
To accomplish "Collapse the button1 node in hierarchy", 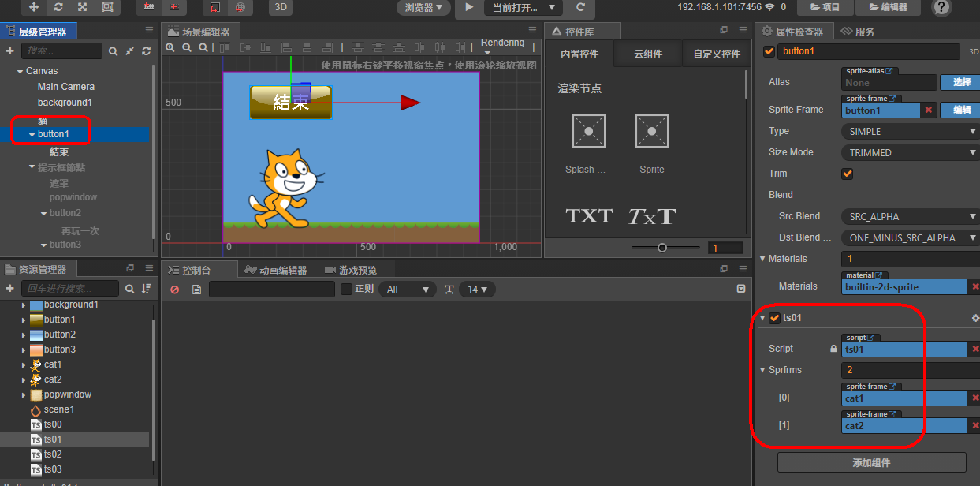I will [x=32, y=134].
